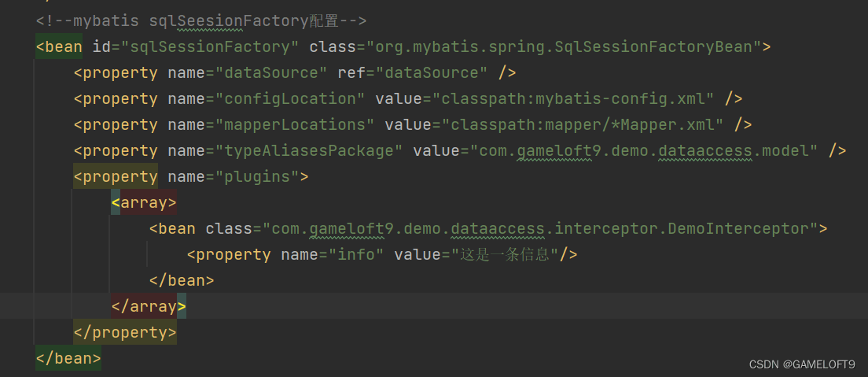Click the mybatis sqlSeesionFactory comment line

click(x=201, y=21)
